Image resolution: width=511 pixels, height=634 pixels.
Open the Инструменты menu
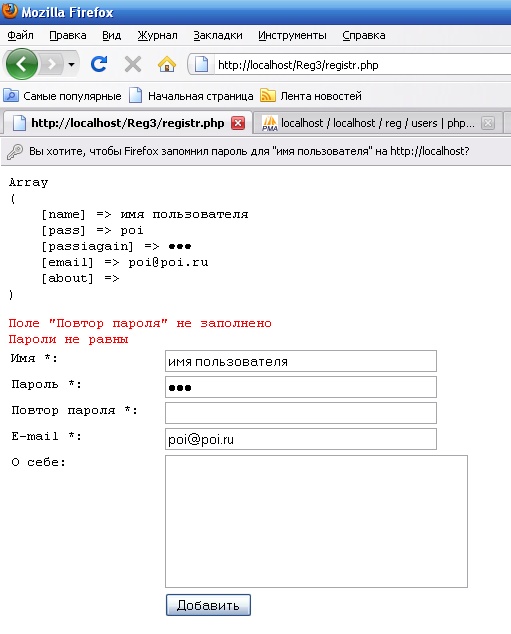292,36
